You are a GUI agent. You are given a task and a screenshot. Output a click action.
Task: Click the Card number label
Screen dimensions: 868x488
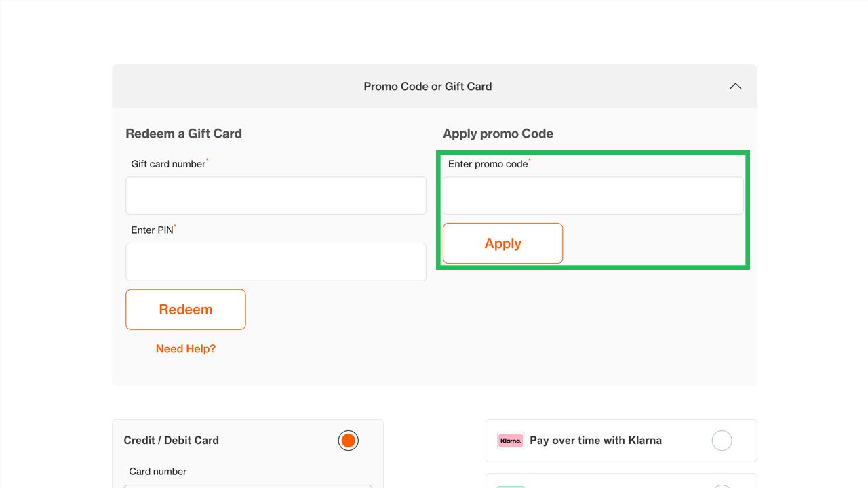coord(157,472)
